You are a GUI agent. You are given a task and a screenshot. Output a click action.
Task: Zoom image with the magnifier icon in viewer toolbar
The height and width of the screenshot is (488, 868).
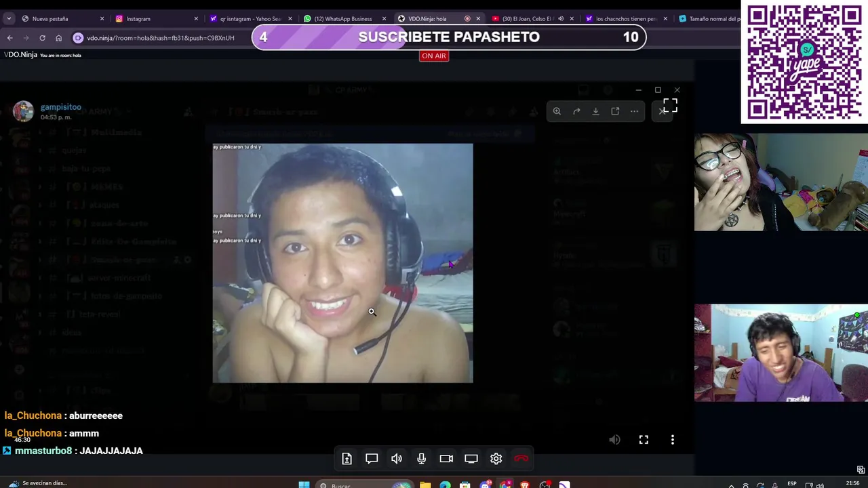557,111
